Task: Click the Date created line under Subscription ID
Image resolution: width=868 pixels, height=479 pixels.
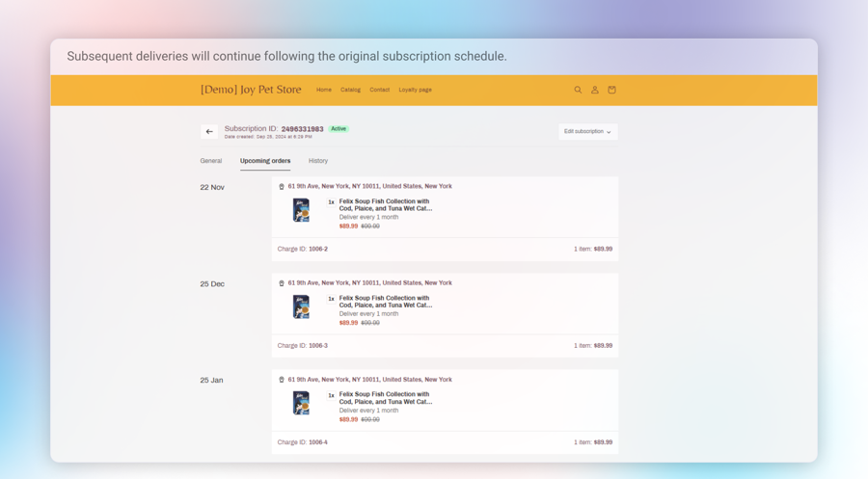Action: pos(268,137)
